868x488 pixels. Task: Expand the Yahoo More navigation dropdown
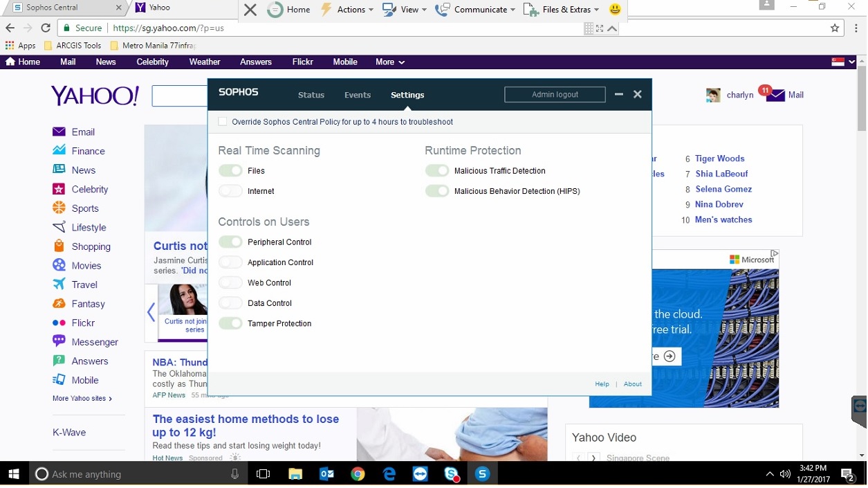coord(390,62)
